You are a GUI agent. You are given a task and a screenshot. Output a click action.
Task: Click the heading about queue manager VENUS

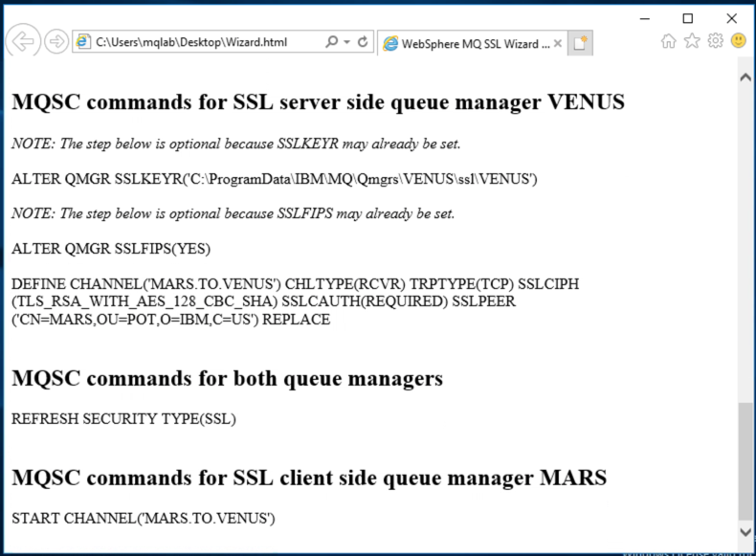coord(319,101)
